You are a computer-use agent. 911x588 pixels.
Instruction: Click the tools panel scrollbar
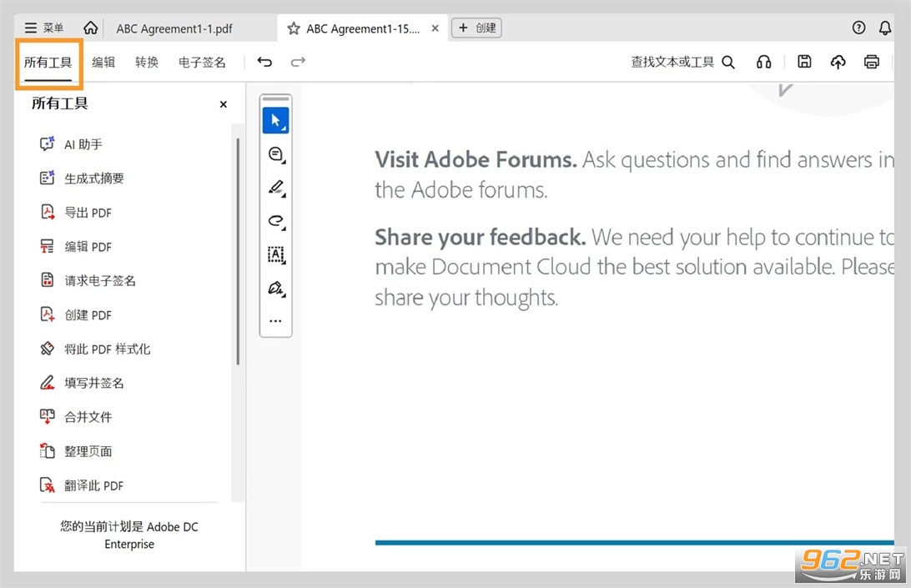click(238, 251)
